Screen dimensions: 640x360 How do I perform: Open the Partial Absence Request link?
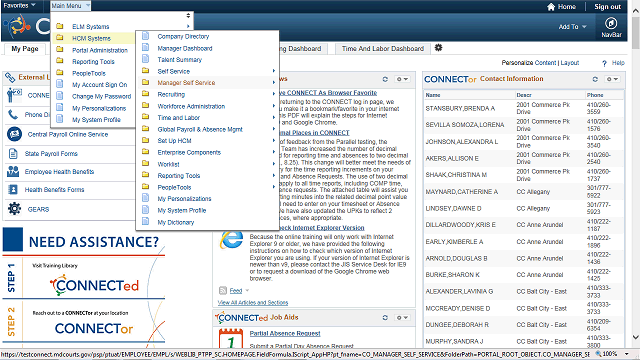coord(285,333)
